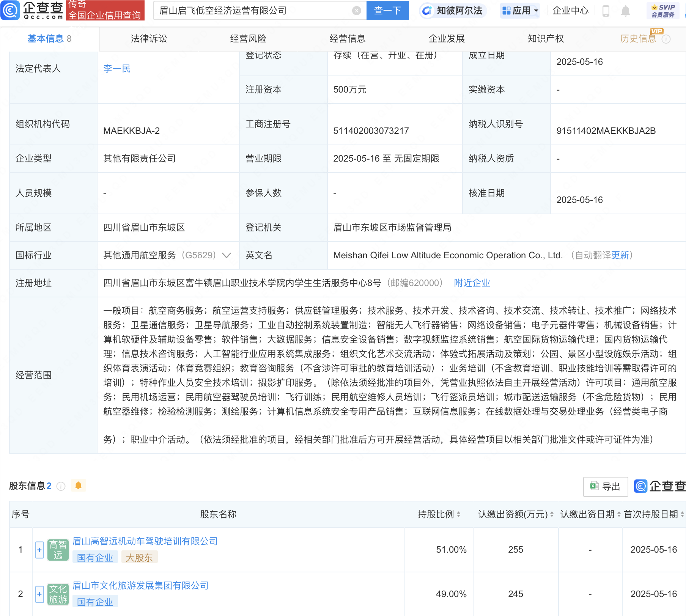
Task: Click 国有企业 tag under 文化旅游 shareholder
Action: [95, 602]
